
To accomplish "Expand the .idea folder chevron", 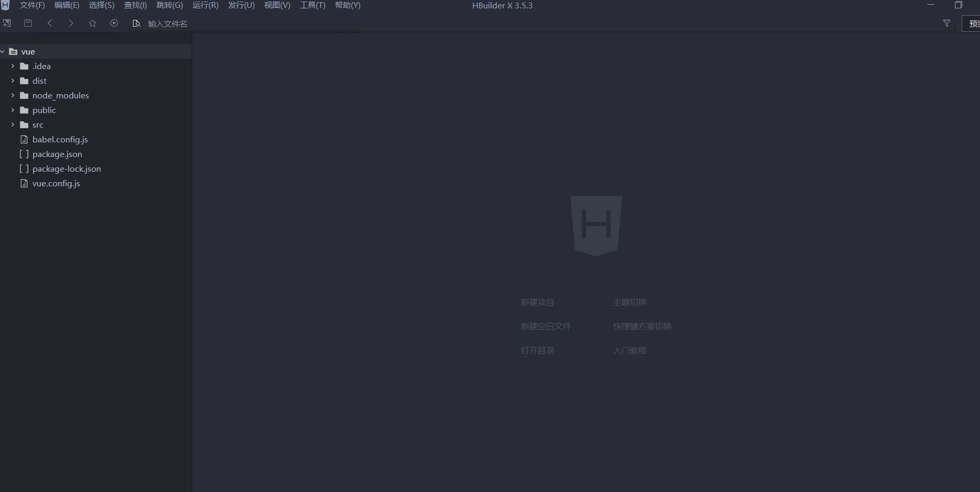I will 13,66.
